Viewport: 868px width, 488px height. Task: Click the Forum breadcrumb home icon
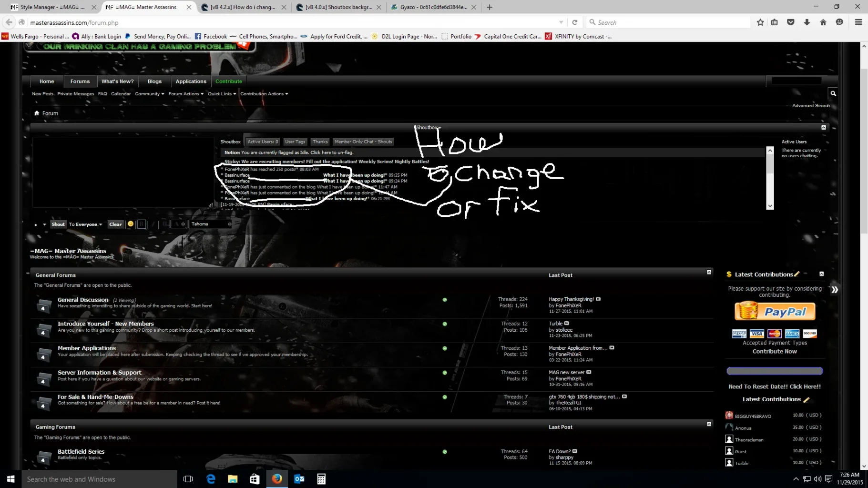click(x=37, y=113)
